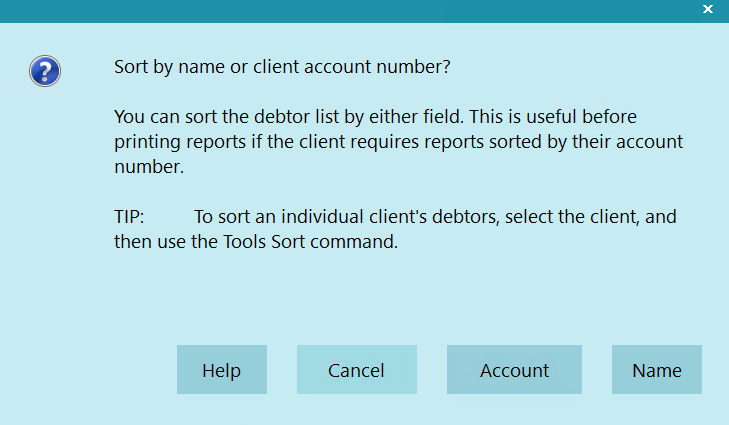The image size is (729, 425).
Task: Click the line 'To sort an individual client's debtors'
Action: tap(435, 217)
